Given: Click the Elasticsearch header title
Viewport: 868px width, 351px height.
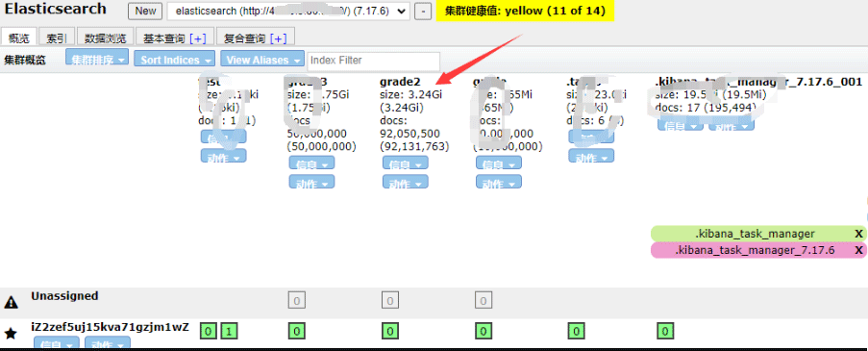Looking at the screenshot, I should click(x=56, y=9).
